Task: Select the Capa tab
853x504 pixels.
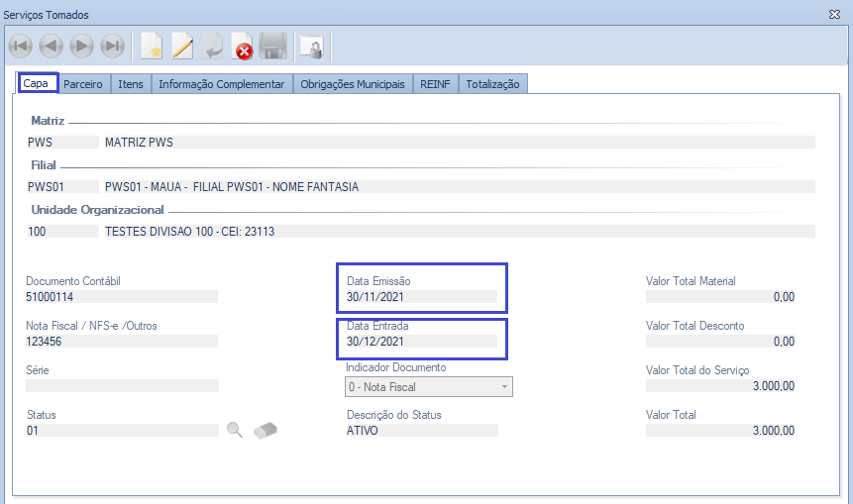Action: 36,83
